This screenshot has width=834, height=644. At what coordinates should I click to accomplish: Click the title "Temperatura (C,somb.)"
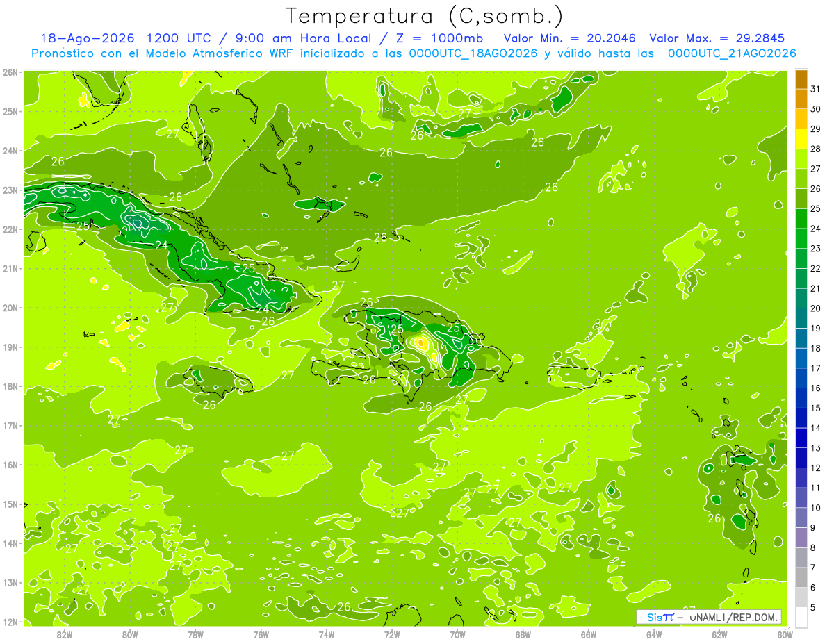click(x=423, y=15)
